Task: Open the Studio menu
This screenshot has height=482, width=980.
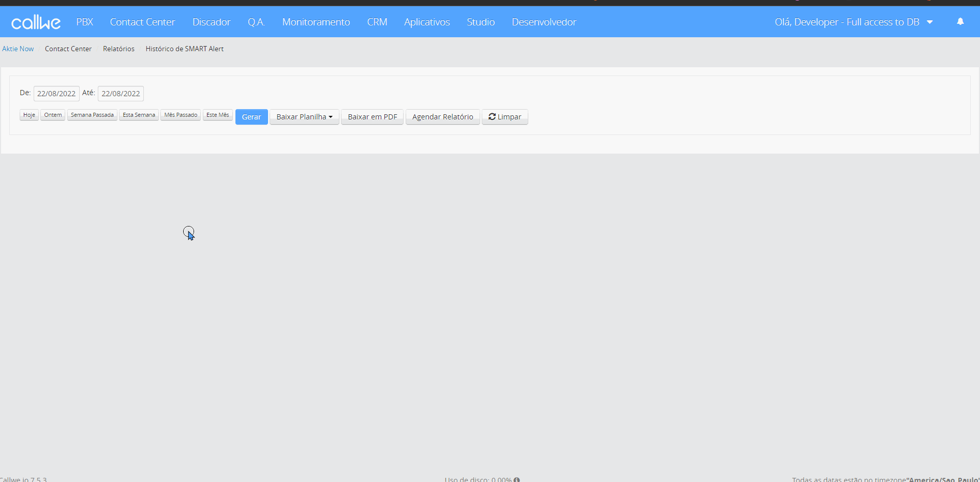Action: coord(481,22)
